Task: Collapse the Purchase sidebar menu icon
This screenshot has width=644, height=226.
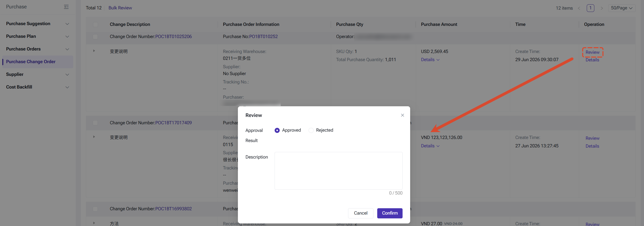Action: point(66,7)
